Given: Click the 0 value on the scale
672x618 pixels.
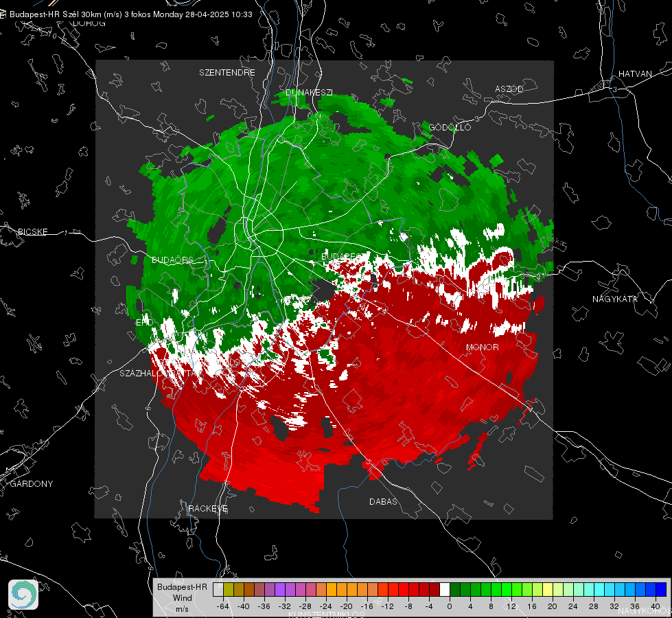Looking at the screenshot, I should point(450,606).
